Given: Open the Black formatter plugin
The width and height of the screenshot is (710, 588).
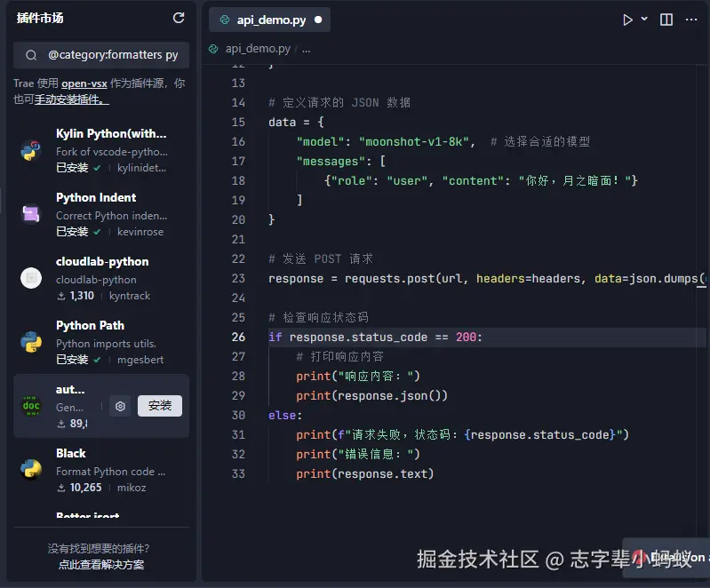Looking at the screenshot, I should [x=101, y=470].
